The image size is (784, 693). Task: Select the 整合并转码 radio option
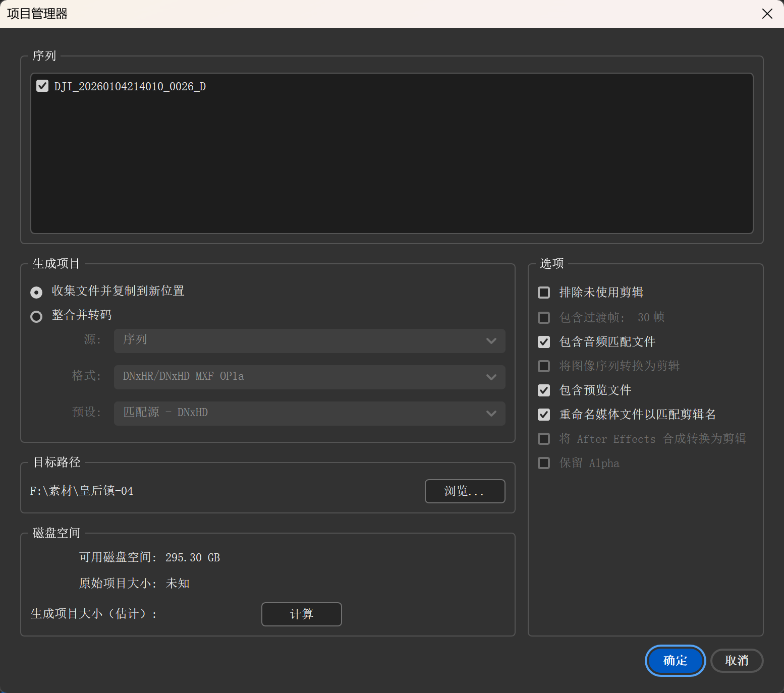(x=36, y=316)
